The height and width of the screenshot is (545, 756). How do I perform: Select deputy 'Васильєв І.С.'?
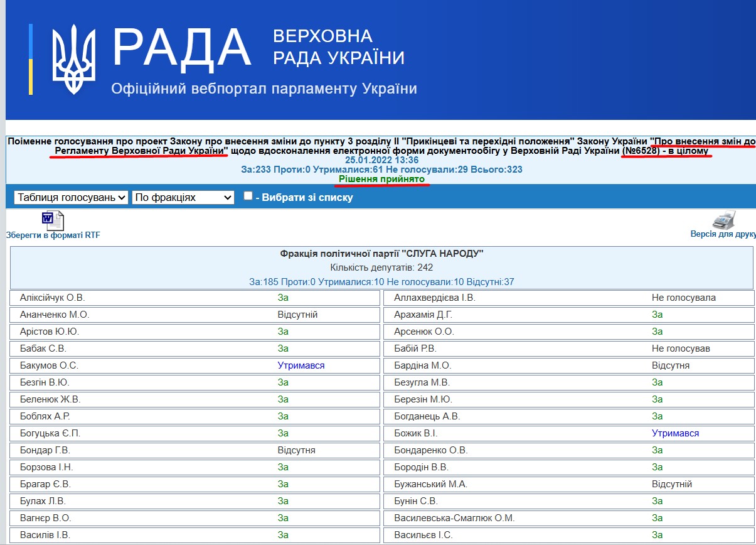(x=423, y=535)
